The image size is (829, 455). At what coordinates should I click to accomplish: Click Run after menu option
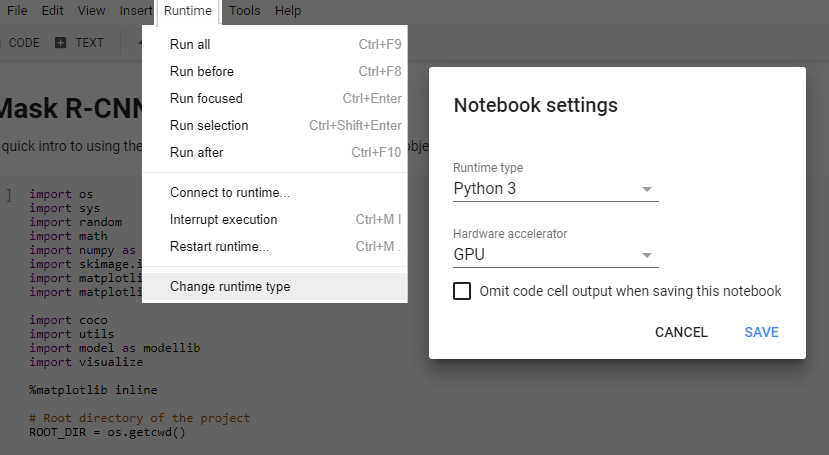(x=197, y=153)
